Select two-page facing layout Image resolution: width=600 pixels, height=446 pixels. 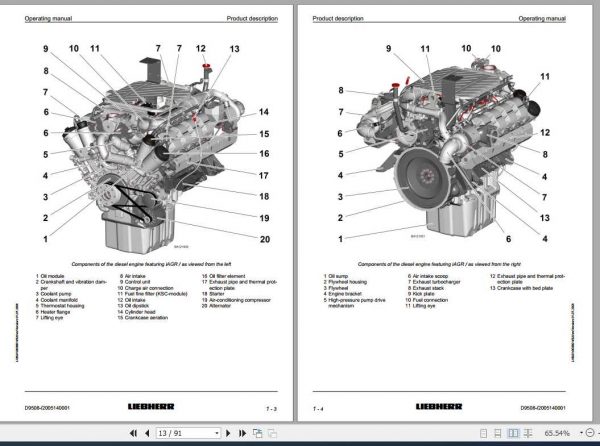click(513, 433)
